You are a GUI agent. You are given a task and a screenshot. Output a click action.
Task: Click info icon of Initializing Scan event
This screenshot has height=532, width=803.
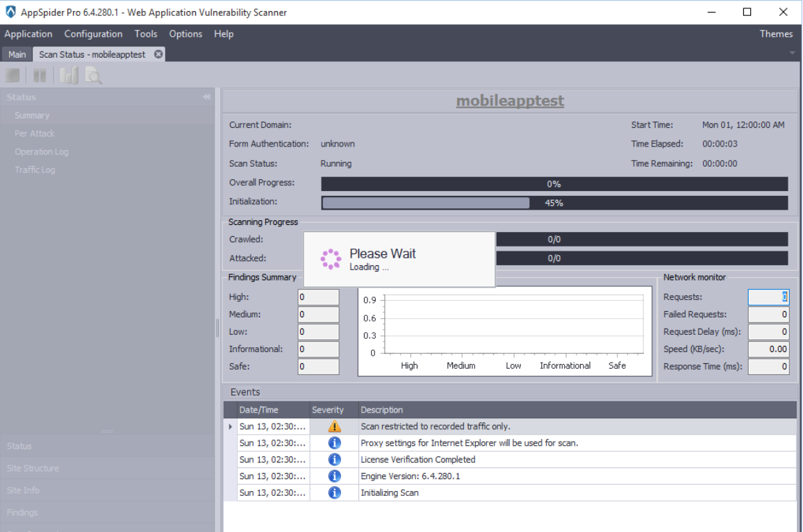pyautogui.click(x=334, y=492)
